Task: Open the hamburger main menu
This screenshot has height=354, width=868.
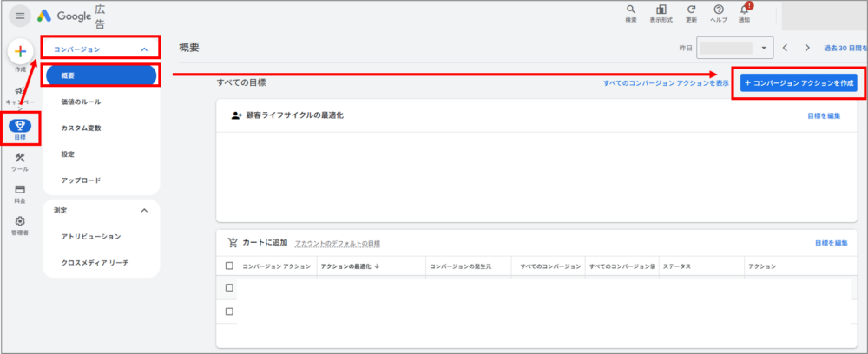Action: point(21,16)
